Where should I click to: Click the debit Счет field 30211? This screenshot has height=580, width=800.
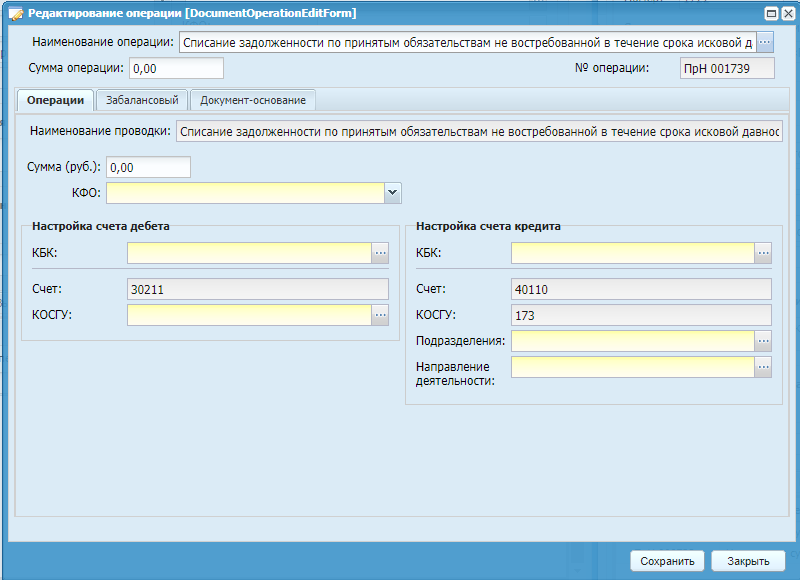257,289
